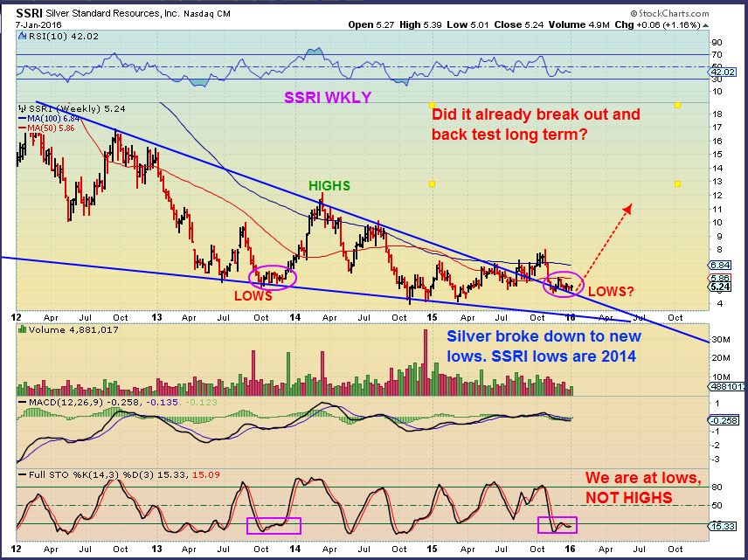Click the 4881017 volume tag on right axis
748x560 pixels.
[x=726, y=387]
